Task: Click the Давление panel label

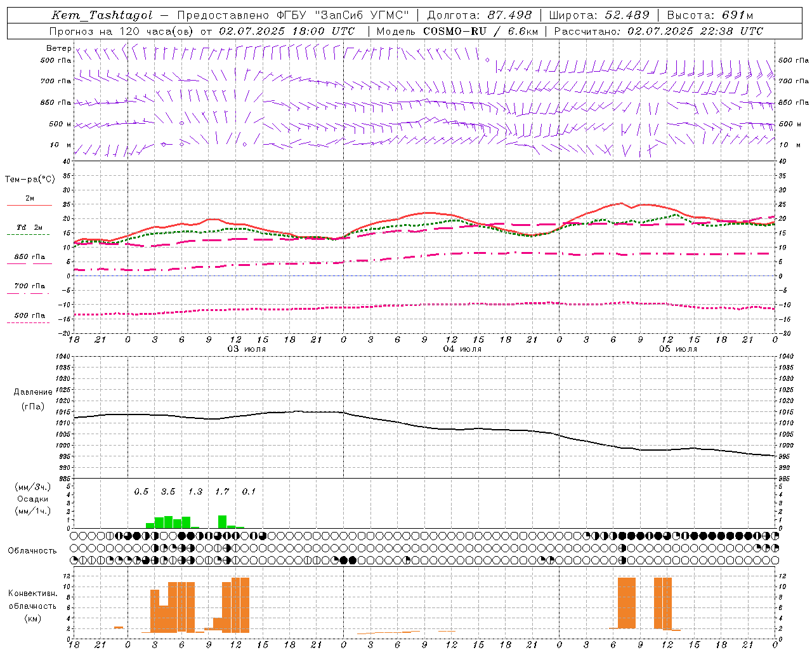Action: (33, 392)
